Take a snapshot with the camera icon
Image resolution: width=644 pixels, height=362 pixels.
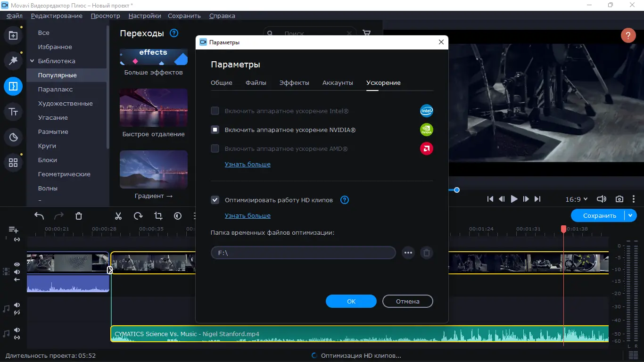619,199
